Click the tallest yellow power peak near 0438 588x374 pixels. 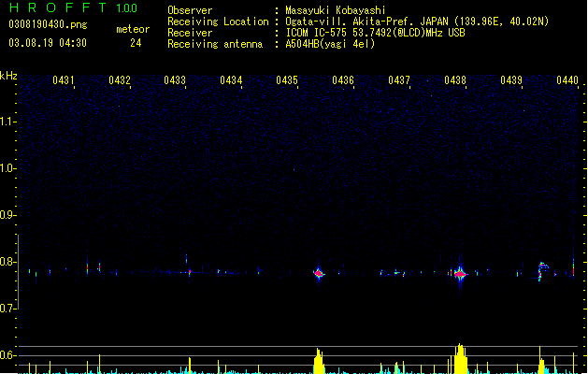(x=461, y=359)
